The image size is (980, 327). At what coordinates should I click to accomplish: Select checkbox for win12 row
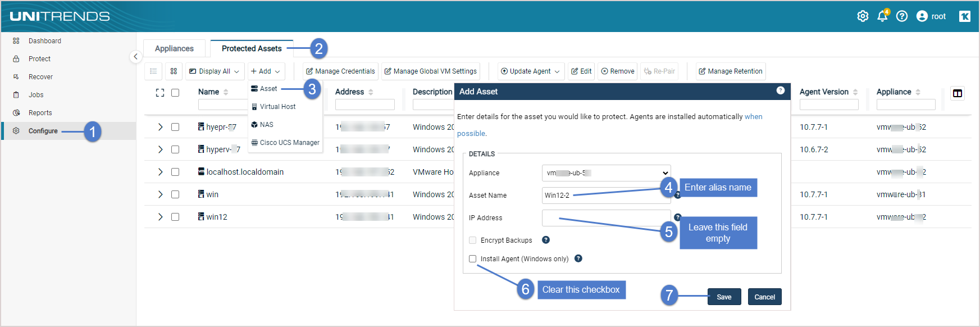tap(175, 217)
